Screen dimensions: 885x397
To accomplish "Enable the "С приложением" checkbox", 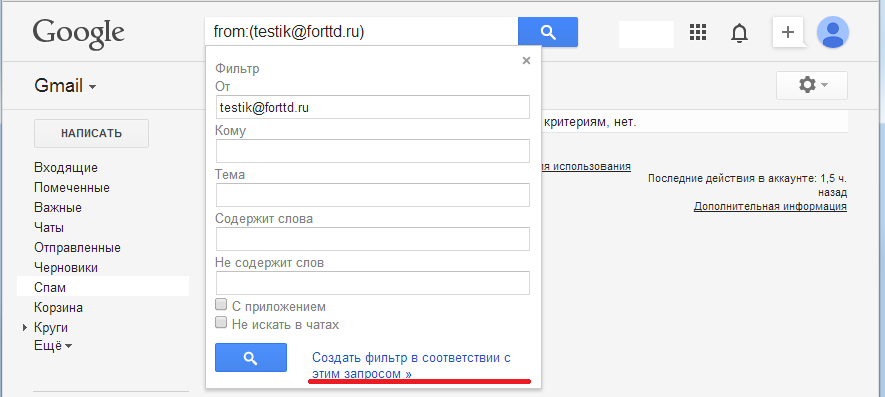I will [221, 304].
